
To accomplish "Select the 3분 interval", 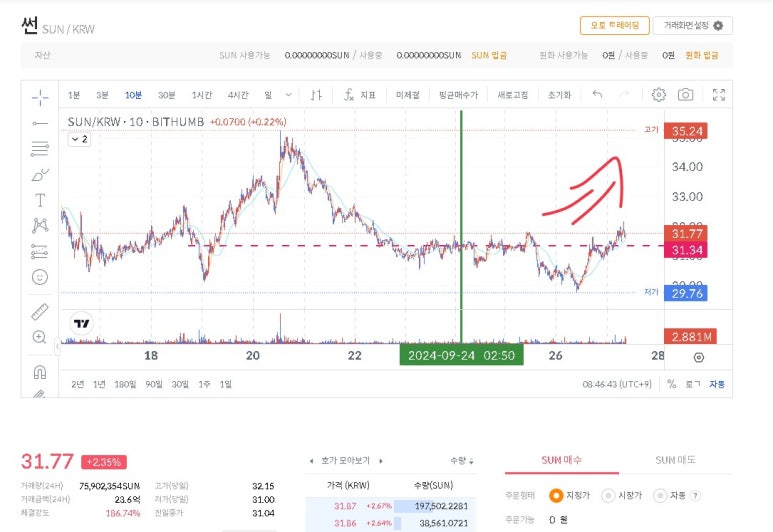I will coord(102,95).
